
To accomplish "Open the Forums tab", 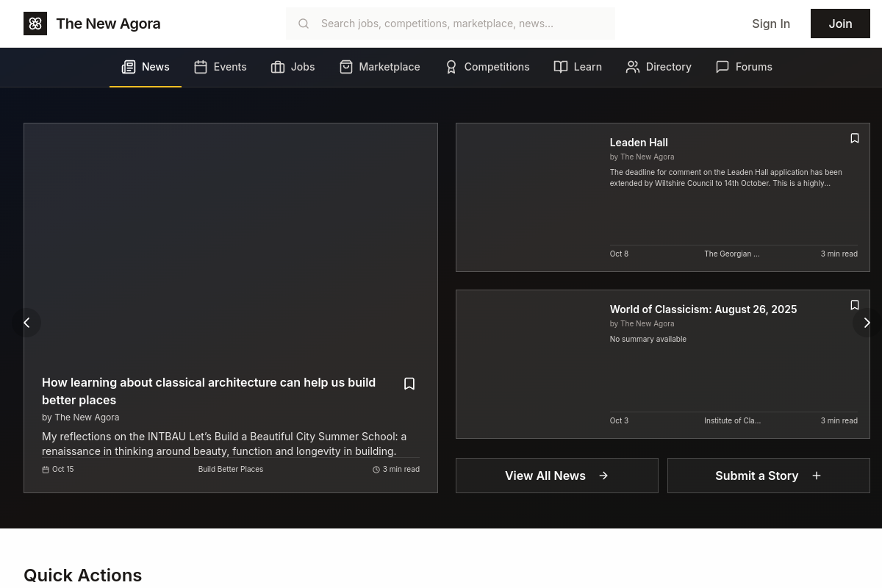I will (x=744, y=67).
